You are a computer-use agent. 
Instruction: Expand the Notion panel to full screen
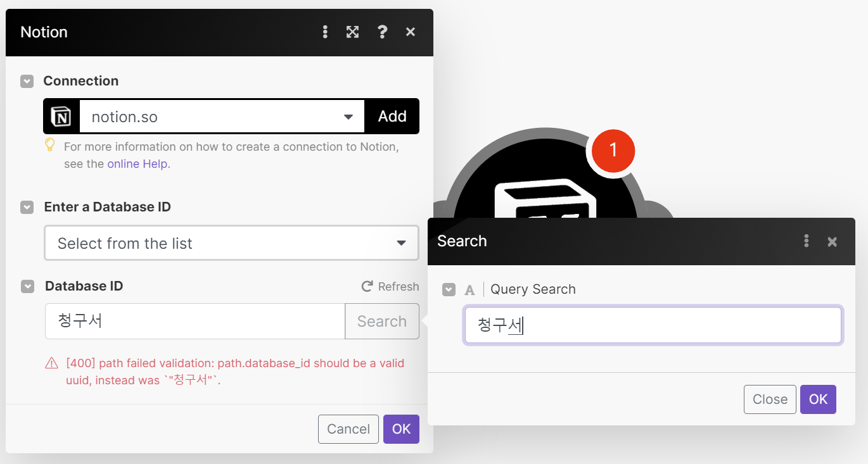pyautogui.click(x=352, y=32)
